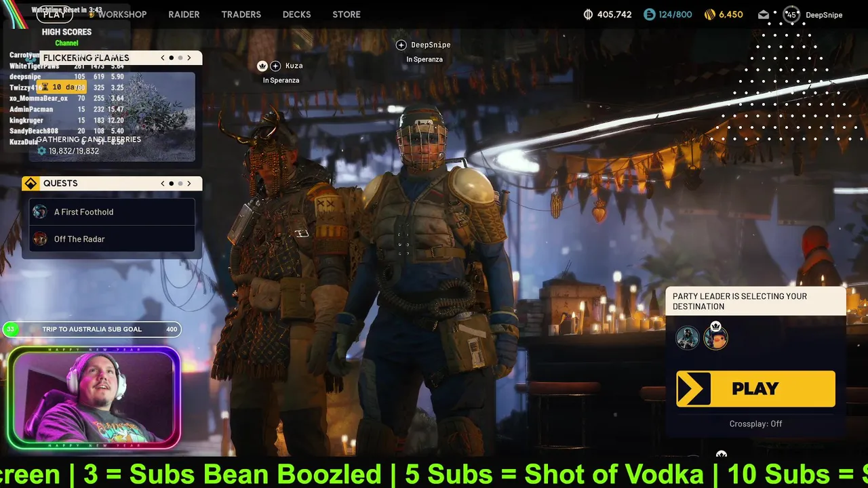Image resolution: width=868 pixels, height=488 pixels.
Task: Select the kingkruger high score row
Action: click(66, 120)
